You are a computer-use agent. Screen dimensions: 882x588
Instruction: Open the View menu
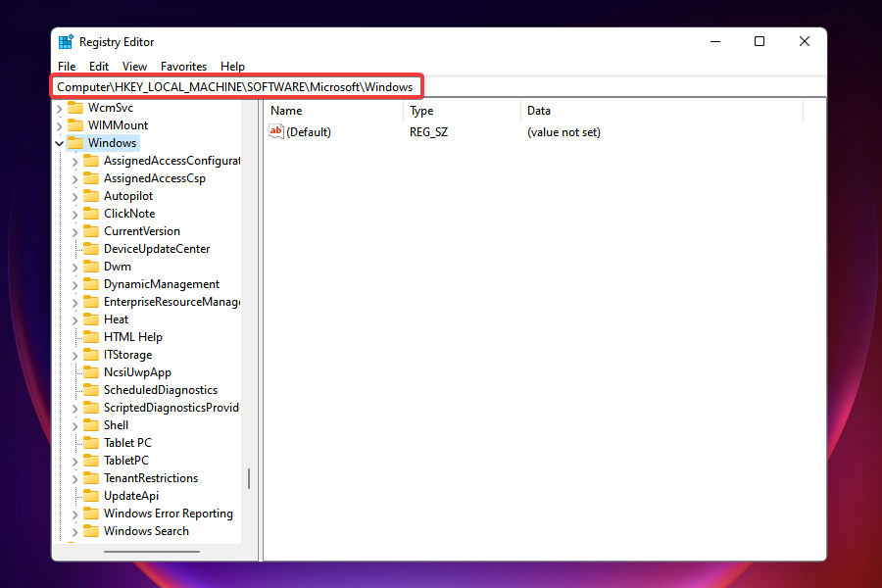tap(134, 67)
